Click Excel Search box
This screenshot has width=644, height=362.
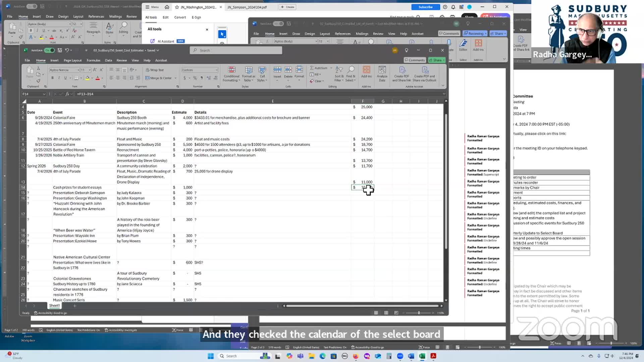(236, 50)
